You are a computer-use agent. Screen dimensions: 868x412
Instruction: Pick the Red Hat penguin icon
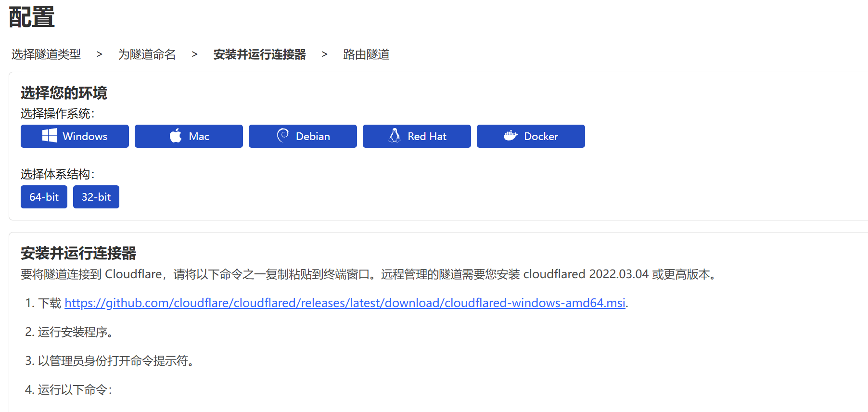[x=395, y=136]
